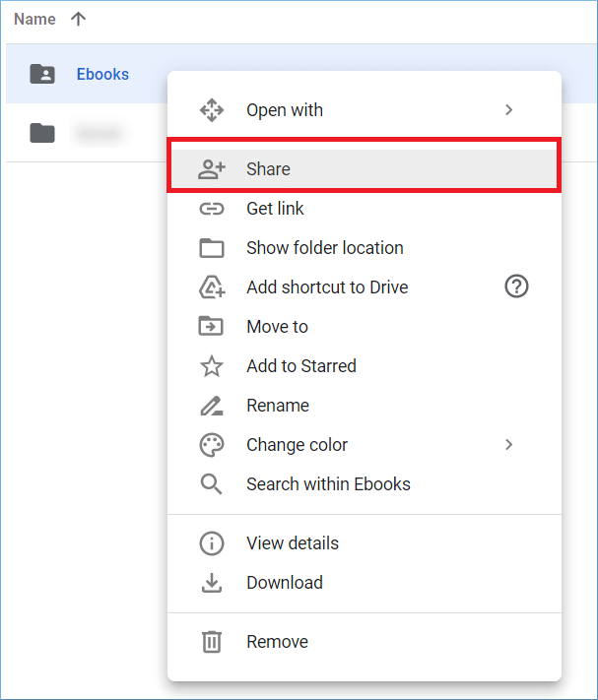Choose Download from the menu

coord(364,583)
